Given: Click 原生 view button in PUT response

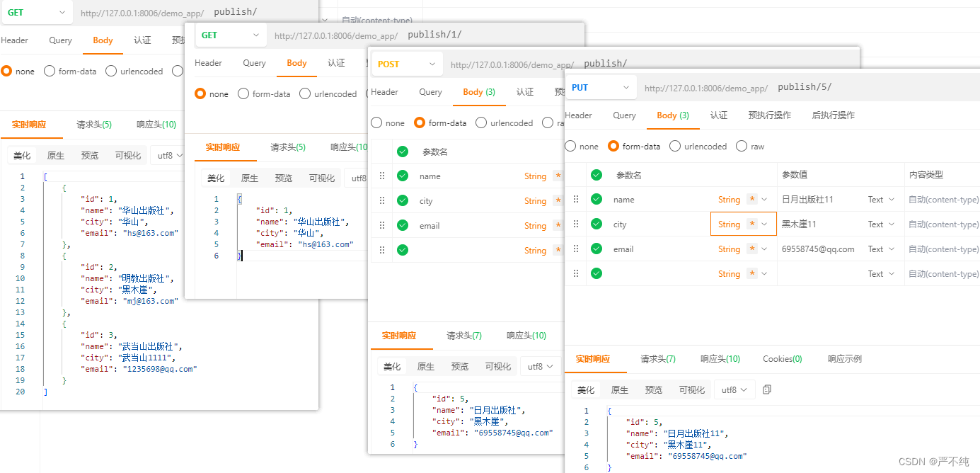Looking at the screenshot, I should point(620,390).
